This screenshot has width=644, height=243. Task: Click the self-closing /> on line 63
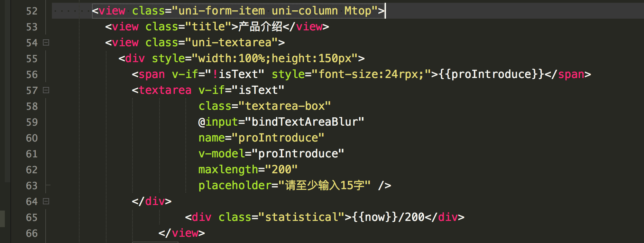[385, 185]
